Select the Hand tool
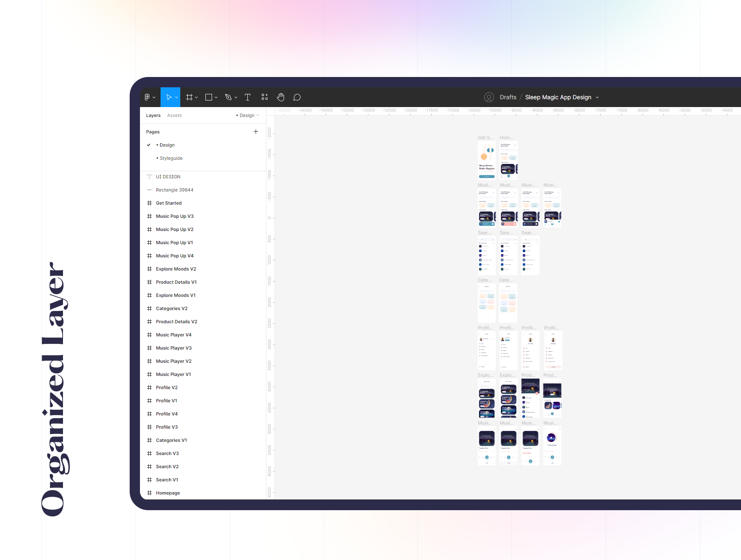The image size is (741, 560). [281, 97]
